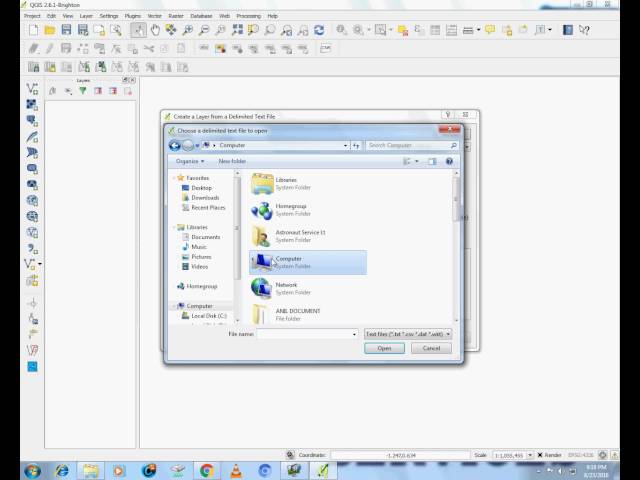Click the VLC cone icon in taskbar
Screen dimensions: 640x480
(236, 471)
